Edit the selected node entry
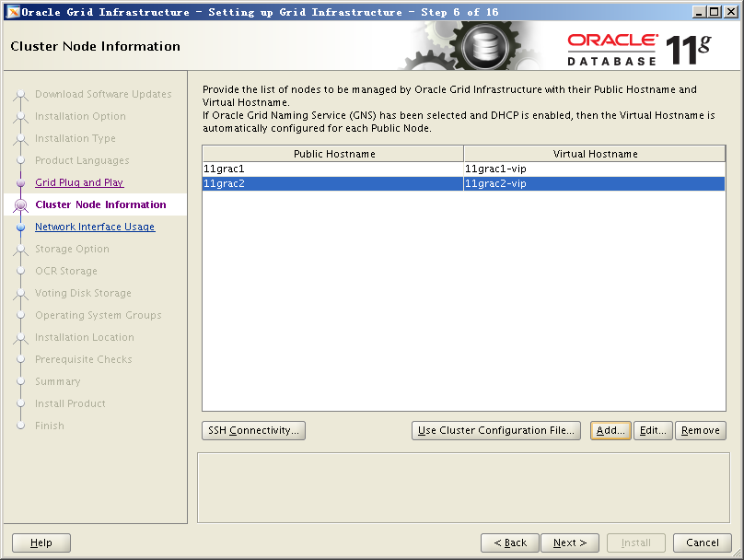The width and height of the screenshot is (744, 560). point(653,430)
